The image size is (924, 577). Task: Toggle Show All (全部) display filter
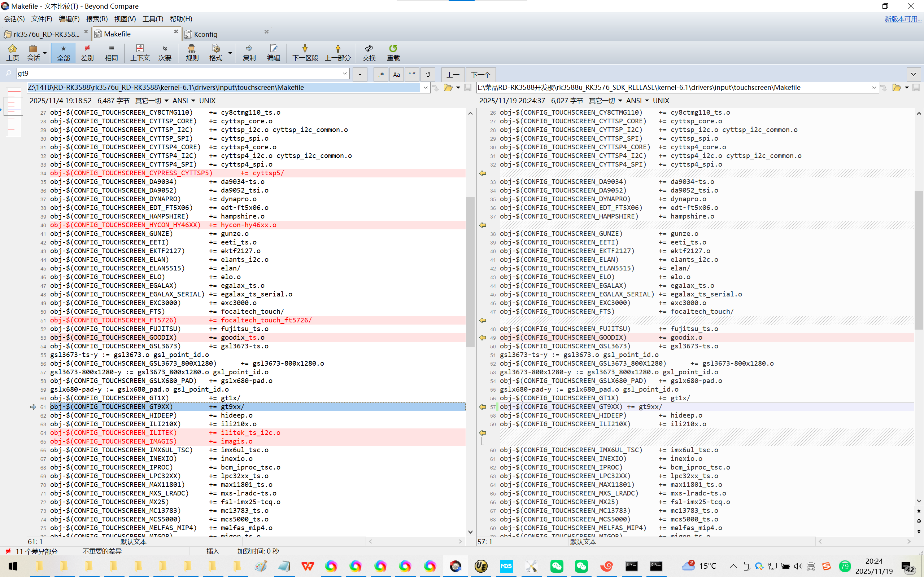pyautogui.click(x=64, y=52)
